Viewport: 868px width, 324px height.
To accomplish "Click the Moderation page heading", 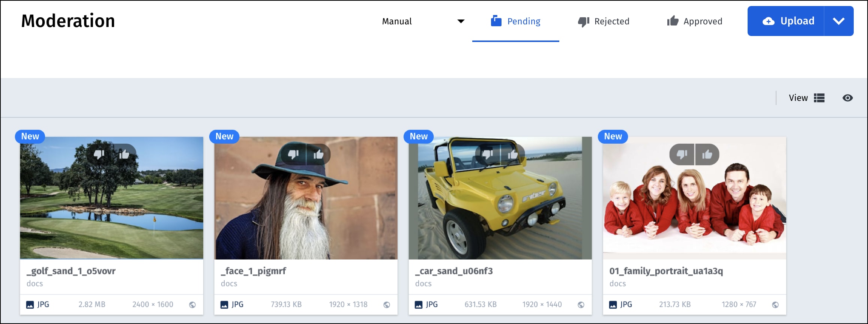I will 68,21.
